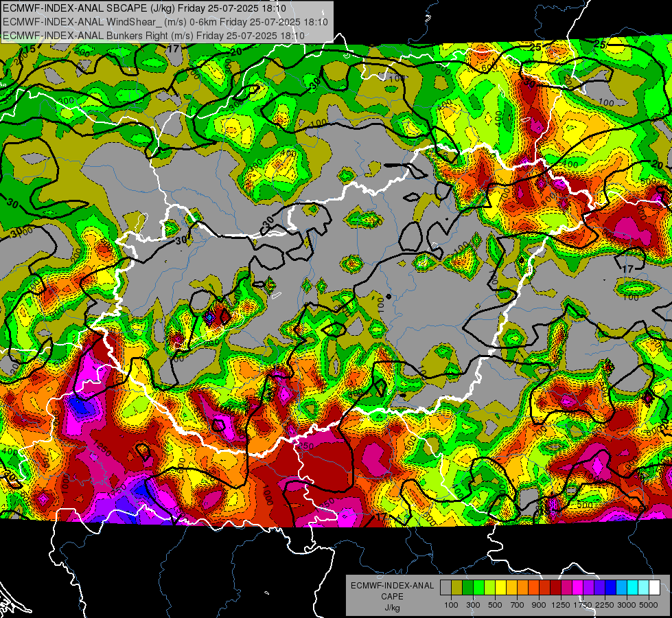Screen dimensions: 672x618
Task: Click the Bunkers Right (m/s) header line
Action: click(x=154, y=36)
